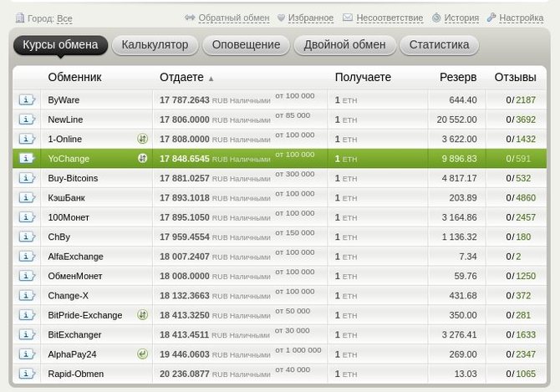Open info icon for AlfaExchange row
560x392 pixels.
pyautogui.click(x=27, y=257)
